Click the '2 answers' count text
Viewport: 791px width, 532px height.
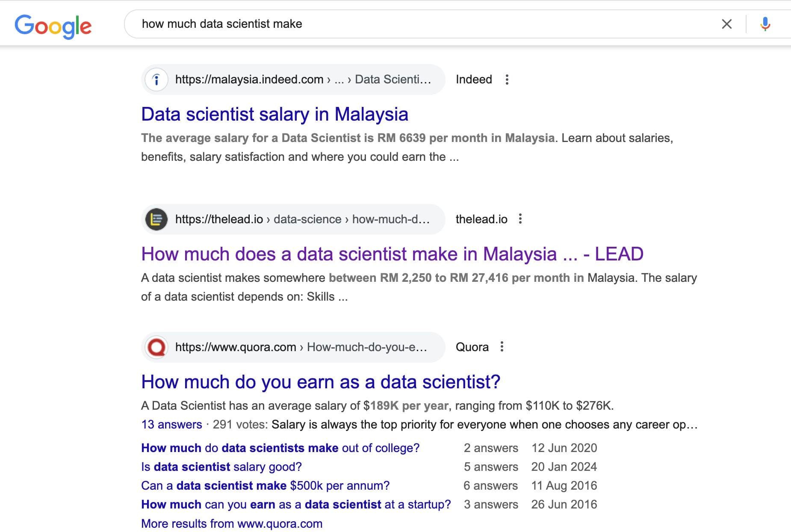coord(491,448)
